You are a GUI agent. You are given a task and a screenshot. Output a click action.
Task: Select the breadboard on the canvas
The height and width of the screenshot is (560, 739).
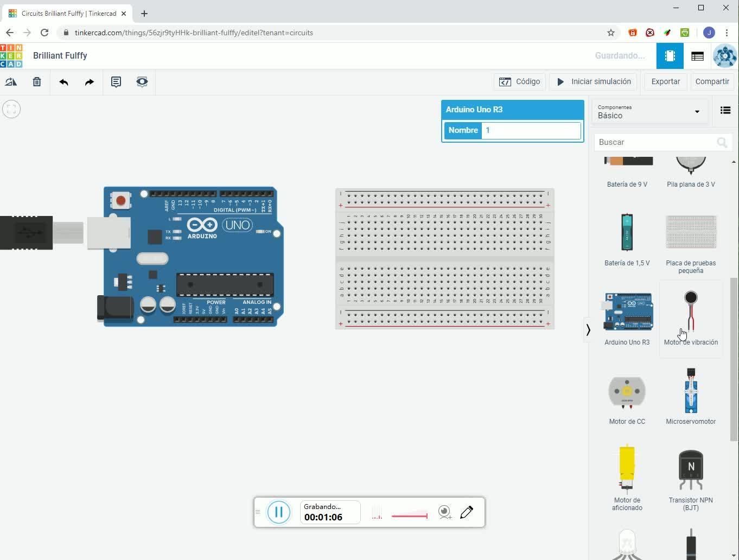(x=445, y=259)
